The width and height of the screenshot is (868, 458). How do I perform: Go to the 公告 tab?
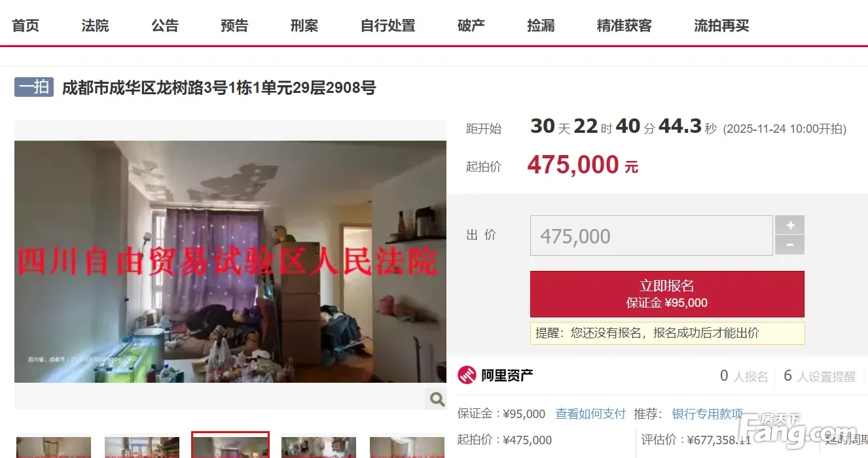(165, 26)
